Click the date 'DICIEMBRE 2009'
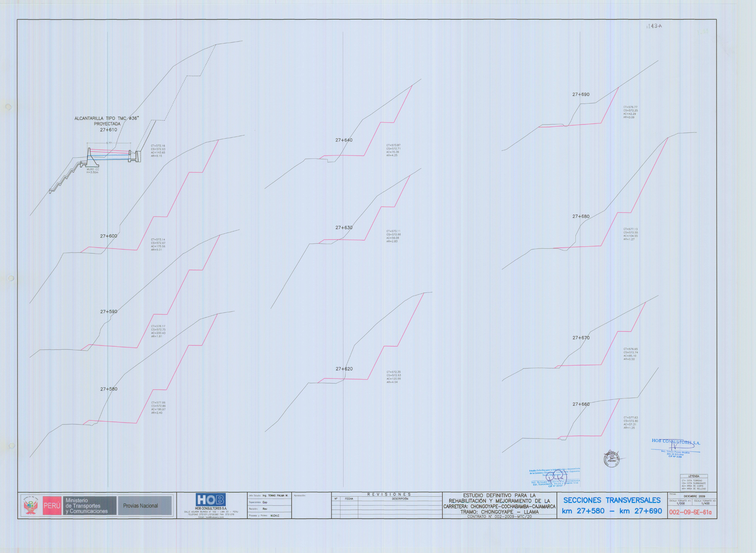This screenshot has width=756, height=553. [x=694, y=496]
